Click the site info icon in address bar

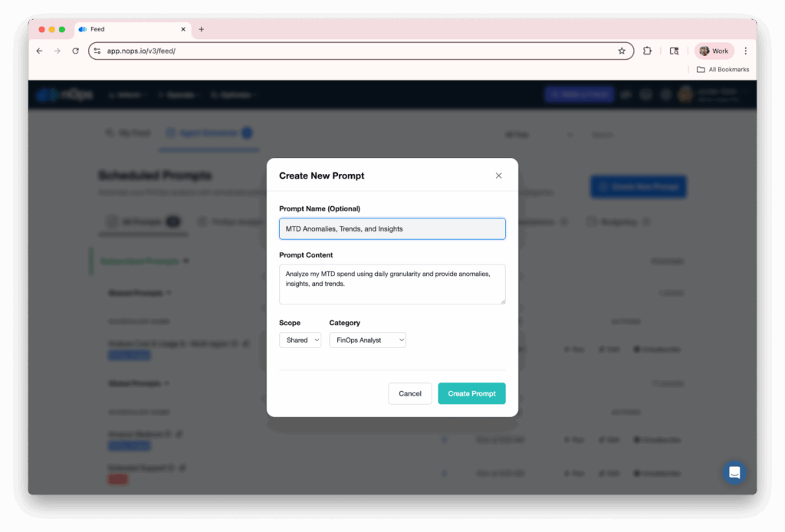point(97,51)
